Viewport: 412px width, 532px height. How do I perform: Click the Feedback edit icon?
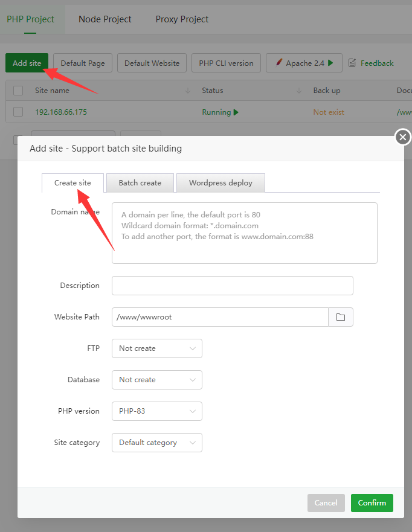[x=352, y=63]
